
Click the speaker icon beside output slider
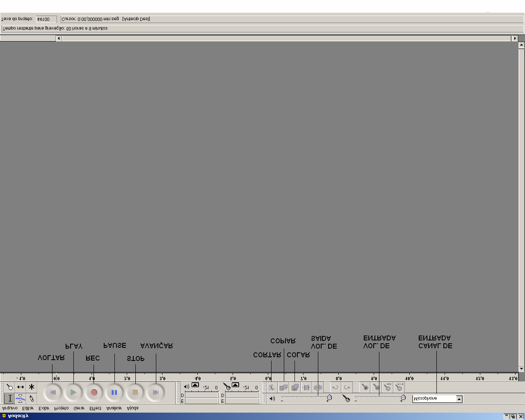(272, 398)
